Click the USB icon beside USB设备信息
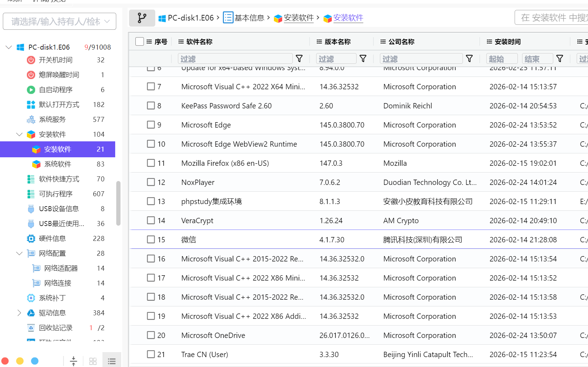This screenshot has height=367, width=588. (31, 209)
